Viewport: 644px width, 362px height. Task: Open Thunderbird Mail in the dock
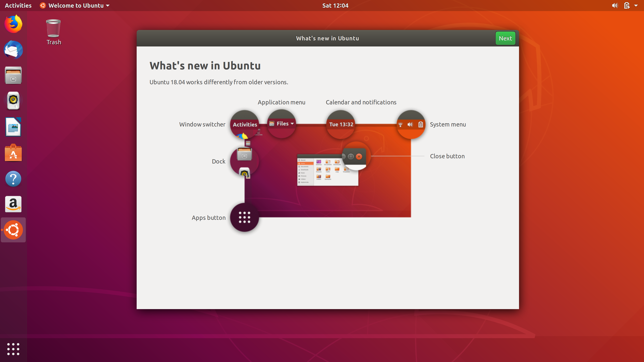(x=13, y=50)
